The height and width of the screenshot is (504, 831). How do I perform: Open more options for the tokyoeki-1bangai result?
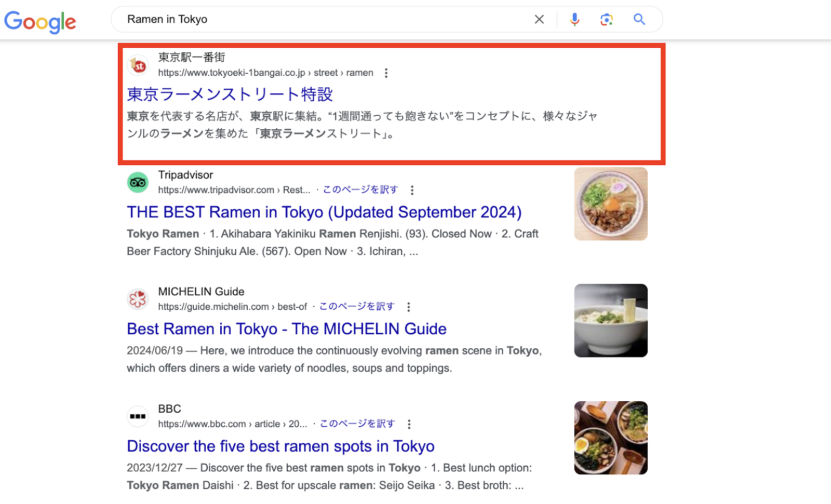(386, 73)
